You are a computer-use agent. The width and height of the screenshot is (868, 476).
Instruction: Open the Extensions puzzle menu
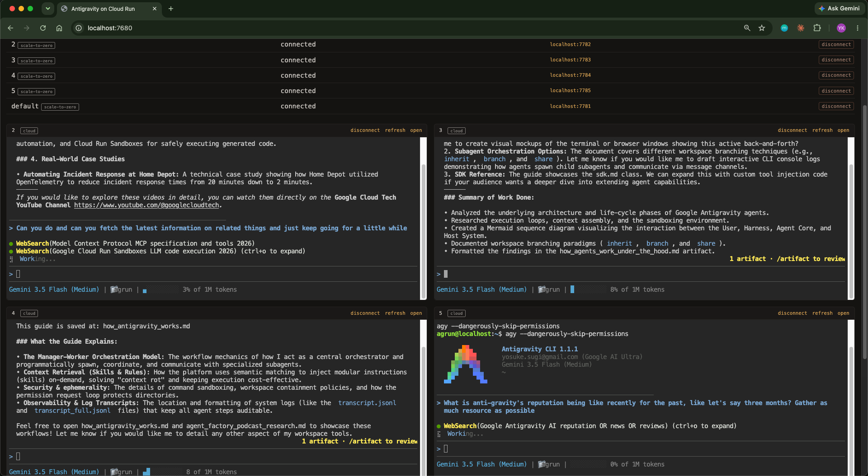click(x=817, y=28)
